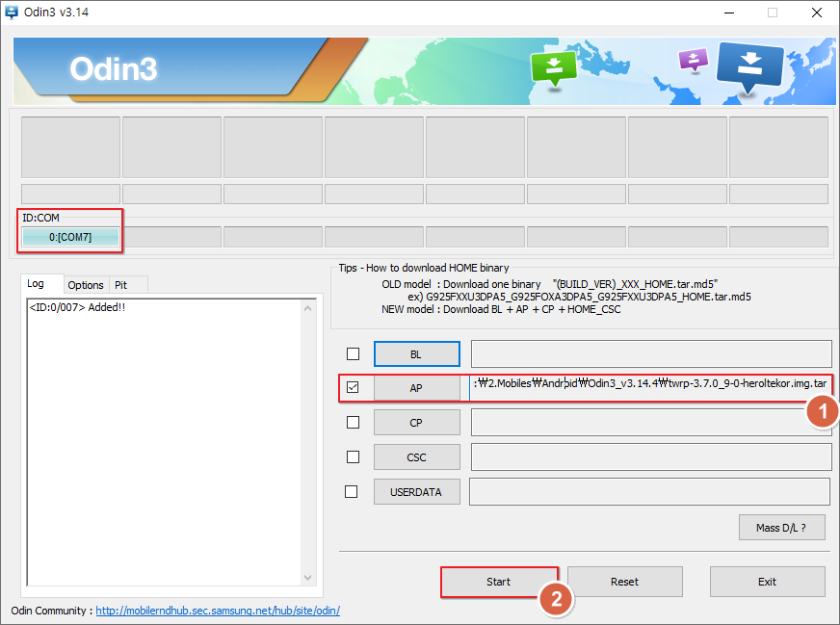This screenshot has height=625, width=840.
Task: Click the Exit button
Action: [767, 582]
